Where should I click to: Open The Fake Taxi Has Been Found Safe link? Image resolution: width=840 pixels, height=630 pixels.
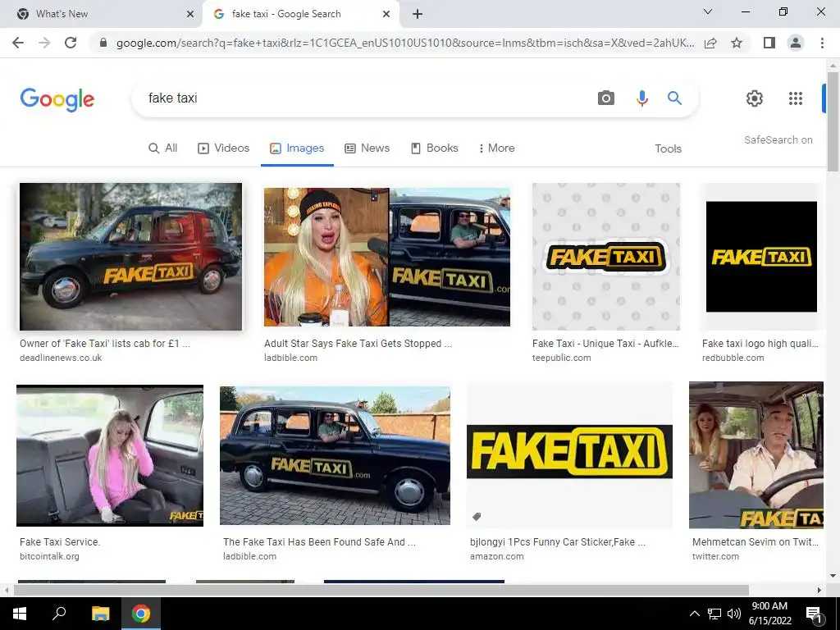click(319, 541)
